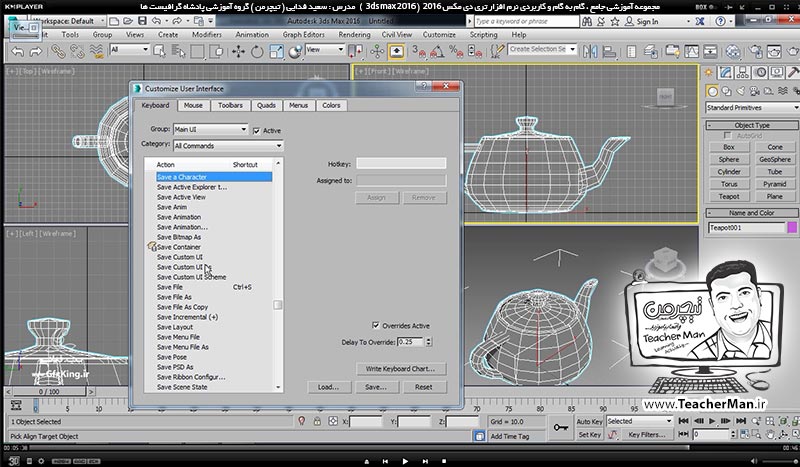
Task: Select the Shapes category icon
Action: coord(726,91)
